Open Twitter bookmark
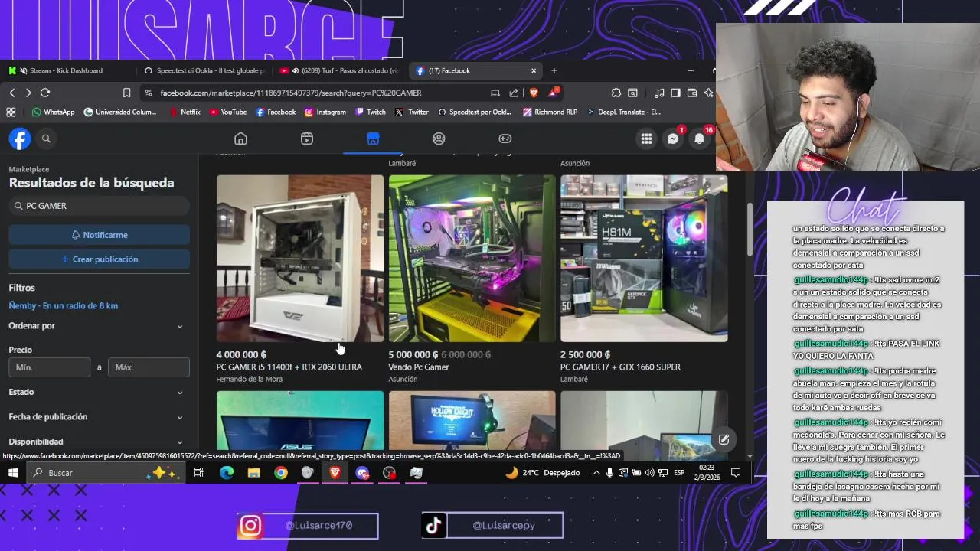The image size is (980, 551). (x=412, y=112)
